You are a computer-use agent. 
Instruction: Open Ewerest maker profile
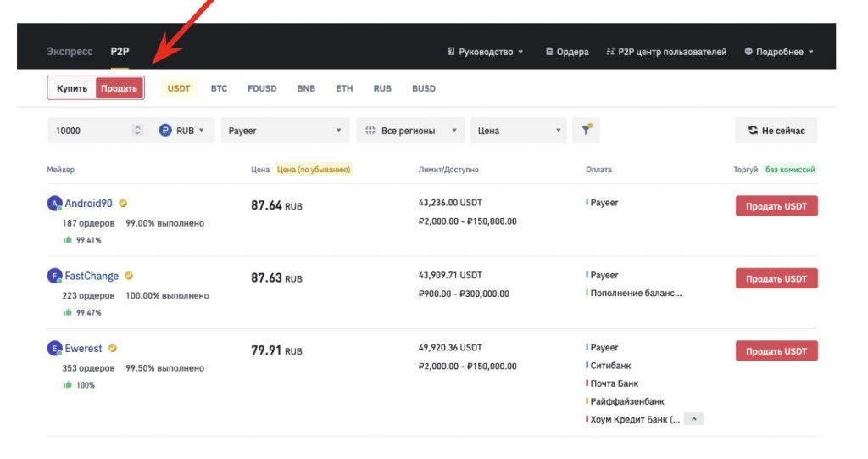[84, 348]
